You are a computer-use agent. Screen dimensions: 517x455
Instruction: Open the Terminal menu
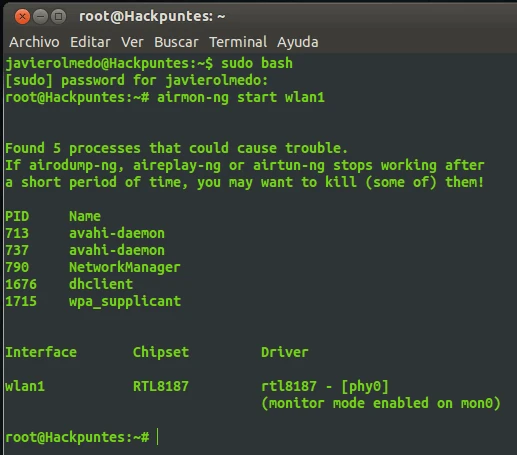pos(238,42)
